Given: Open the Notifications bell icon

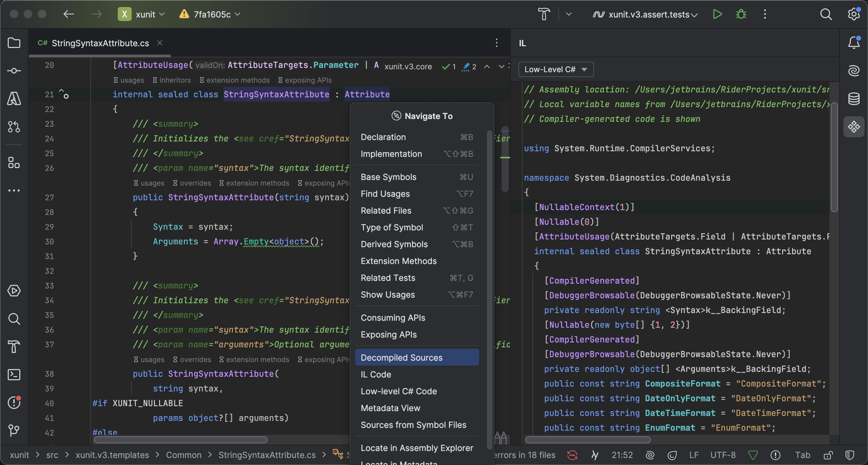Looking at the screenshot, I should tap(854, 43).
